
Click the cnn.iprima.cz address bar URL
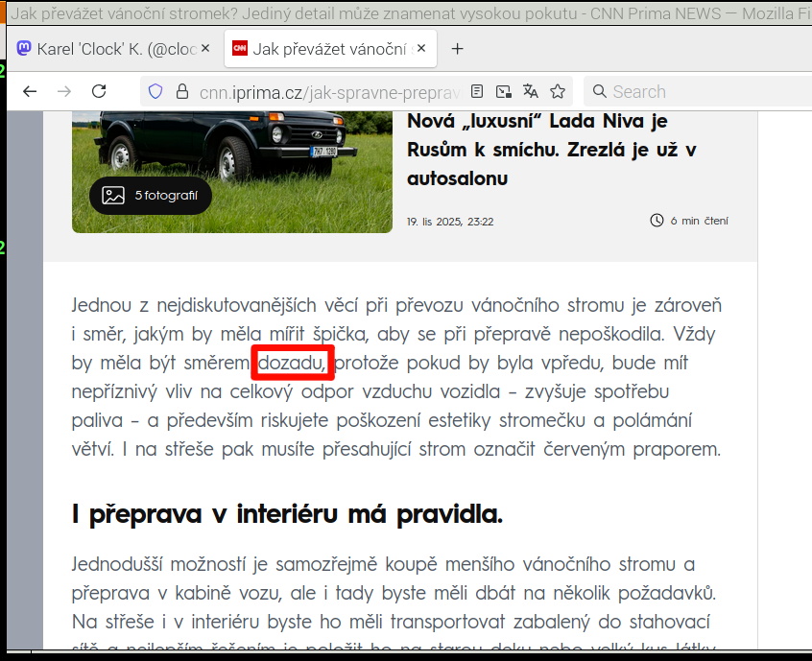point(328,91)
